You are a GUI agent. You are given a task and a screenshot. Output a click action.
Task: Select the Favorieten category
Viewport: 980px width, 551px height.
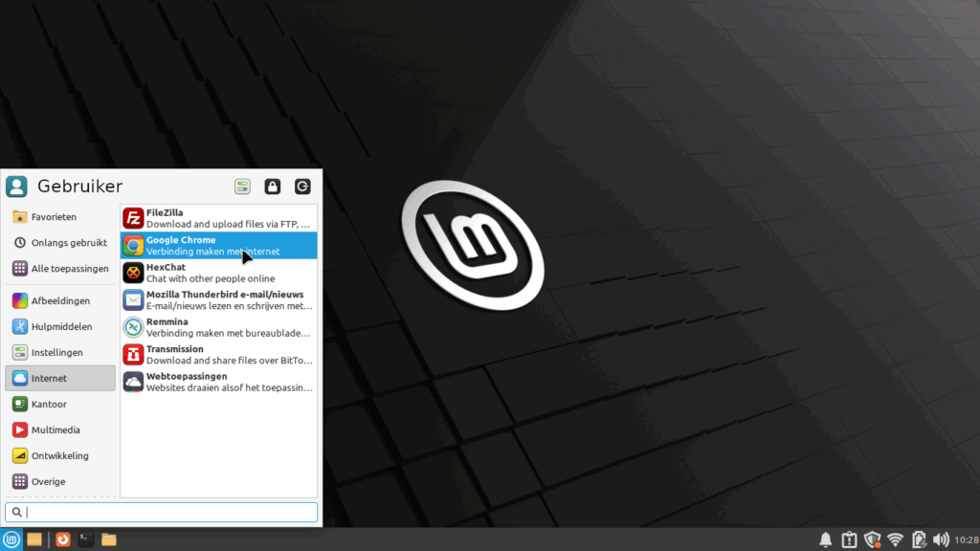coord(60,217)
